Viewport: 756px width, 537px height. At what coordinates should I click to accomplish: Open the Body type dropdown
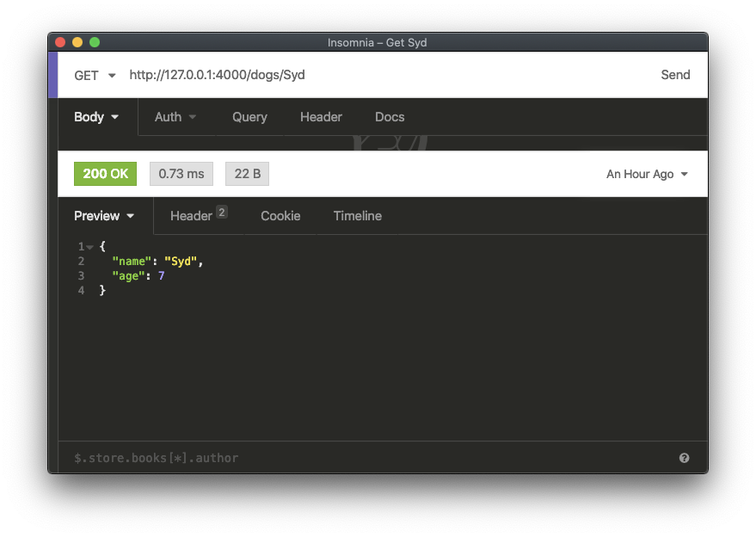(96, 117)
